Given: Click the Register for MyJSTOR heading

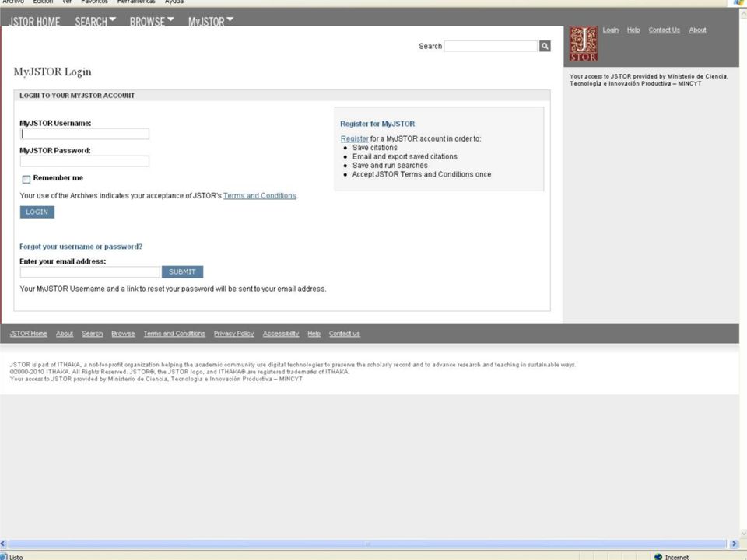Looking at the screenshot, I should (377, 124).
